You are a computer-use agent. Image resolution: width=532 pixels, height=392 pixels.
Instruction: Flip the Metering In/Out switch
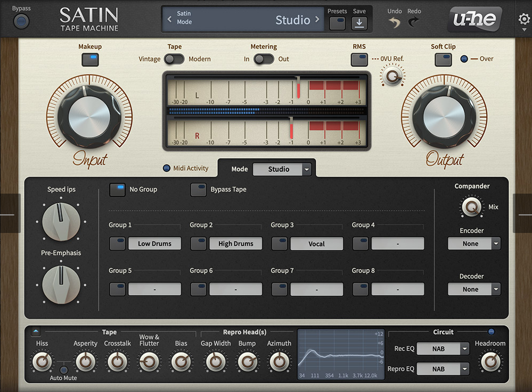click(264, 59)
